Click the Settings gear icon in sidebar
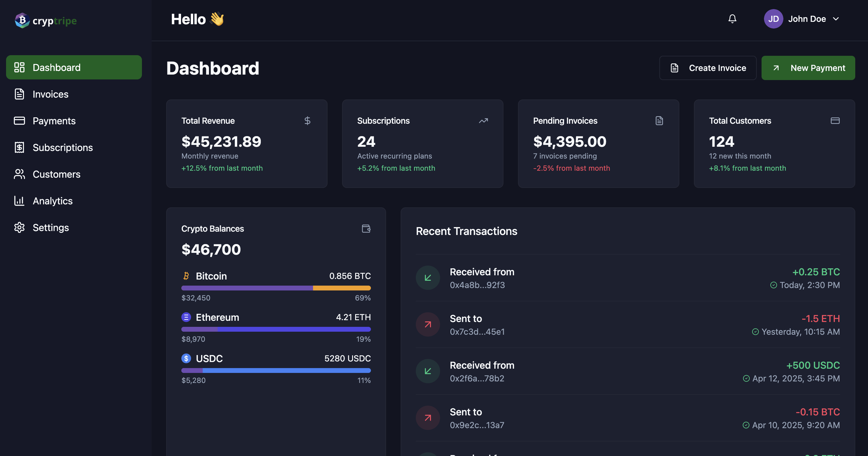The width and height of the screenshot is (868, 456). click(x=19, y=227)
